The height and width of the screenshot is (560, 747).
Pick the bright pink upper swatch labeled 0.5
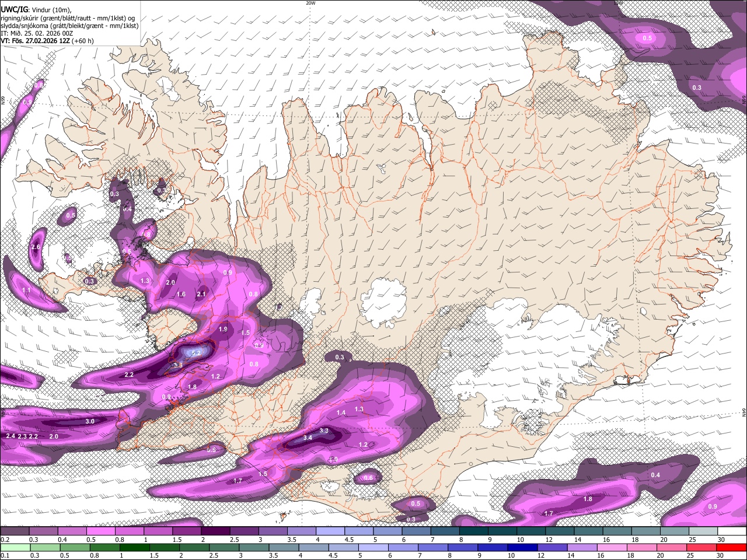(x=100, y=531)
